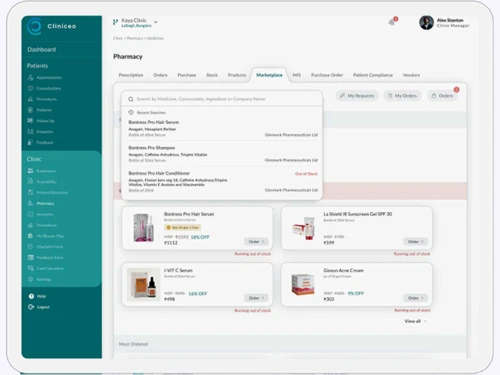Click the Employees sidebar icon
Viewport: 500px width, 375px height.
pos(30,171)
